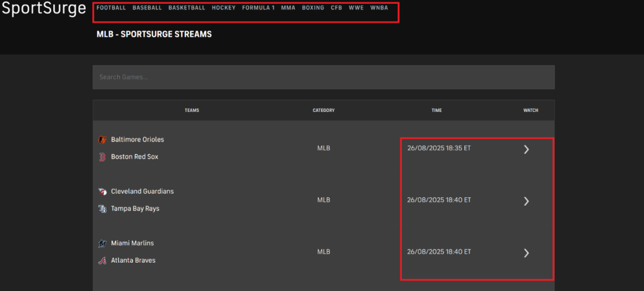Select MMA in navigation
This screenshot has height=291, width=644.
(288, 8)
